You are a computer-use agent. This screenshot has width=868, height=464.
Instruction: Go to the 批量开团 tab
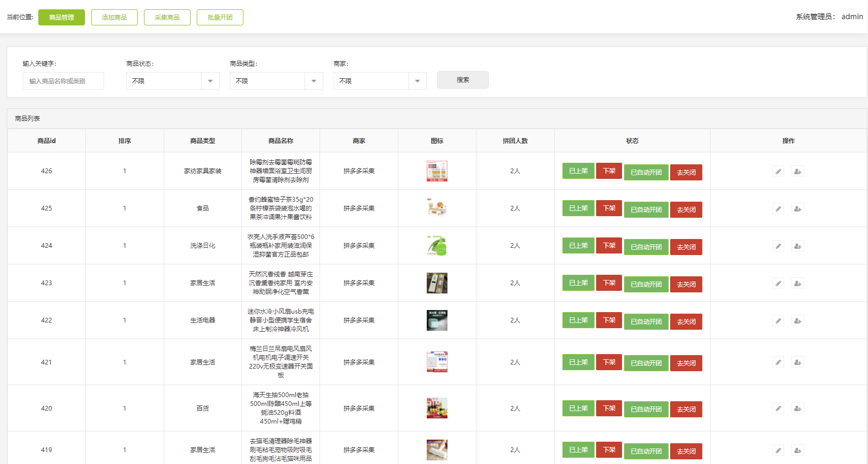220,17
